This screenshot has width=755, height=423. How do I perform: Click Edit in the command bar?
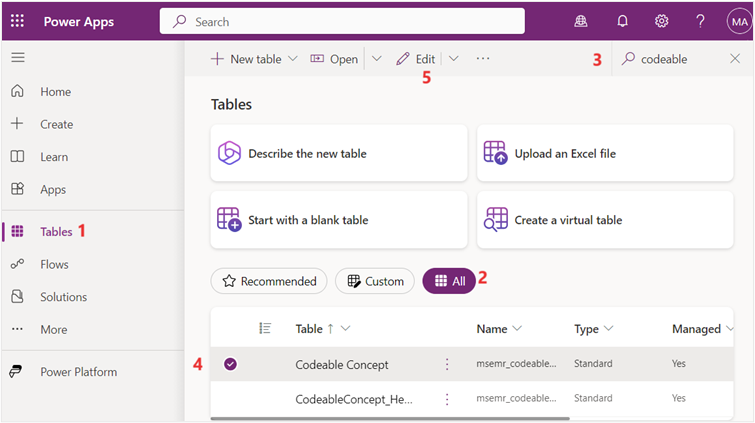(416, 59)
